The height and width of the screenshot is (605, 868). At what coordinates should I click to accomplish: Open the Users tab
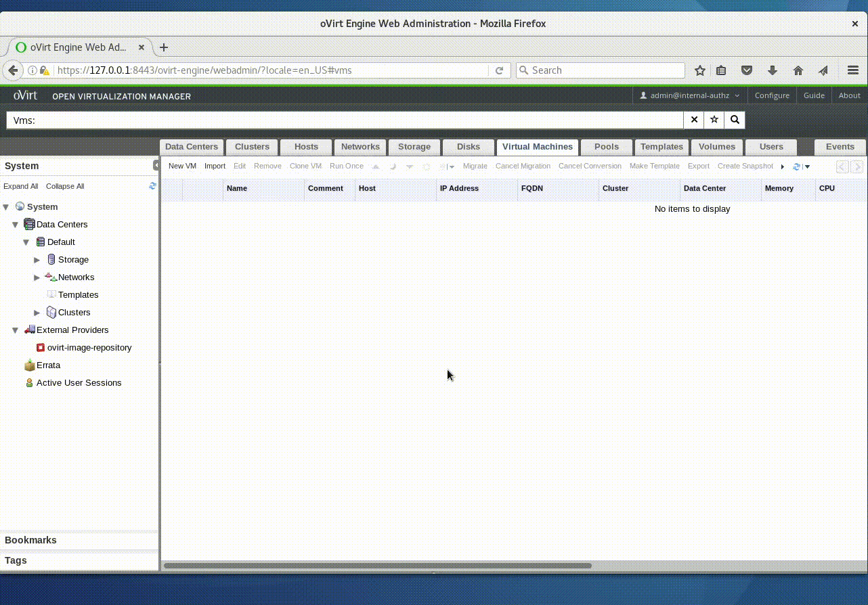[x=771, y=147]
